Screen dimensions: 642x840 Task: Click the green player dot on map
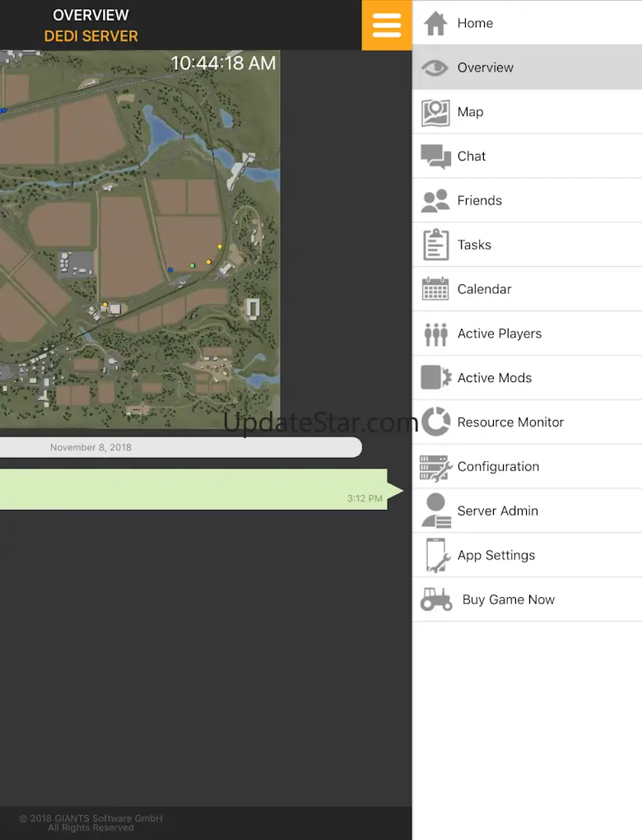(193, 265)
